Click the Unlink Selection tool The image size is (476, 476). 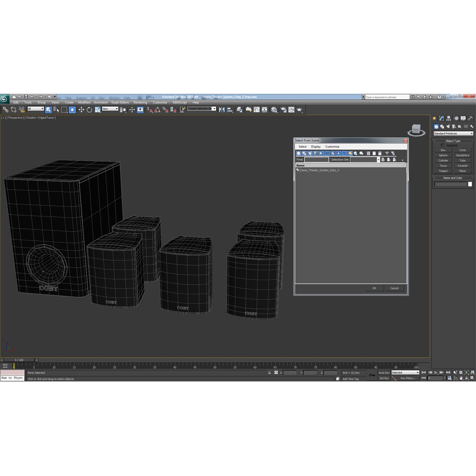coord(13,110)
